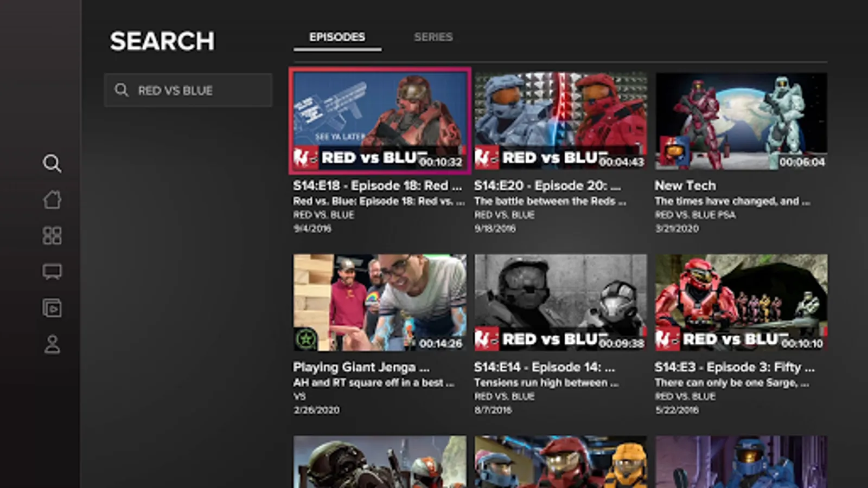Switch to the Series tab
The width and height of the screenshot is (868, 488).
433,37
